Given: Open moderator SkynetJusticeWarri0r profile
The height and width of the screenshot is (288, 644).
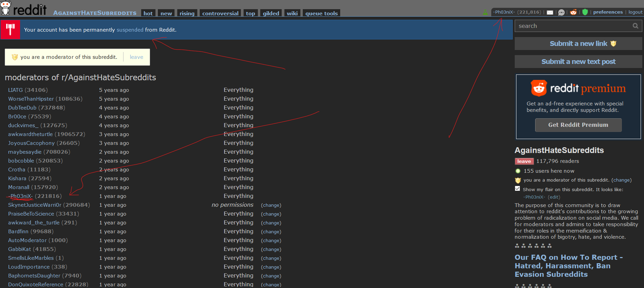Looking at the screenshot, I should point(35,205).
